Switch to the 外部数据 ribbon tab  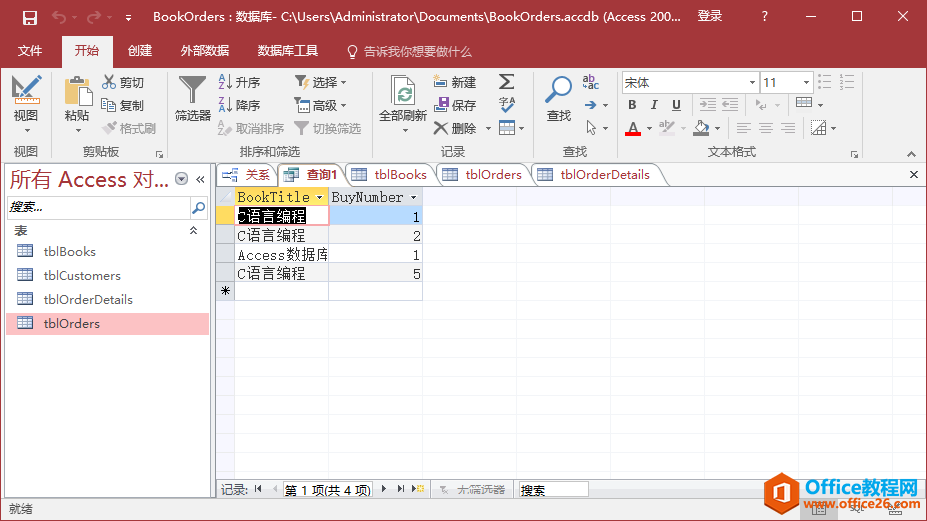click(205, 51)
